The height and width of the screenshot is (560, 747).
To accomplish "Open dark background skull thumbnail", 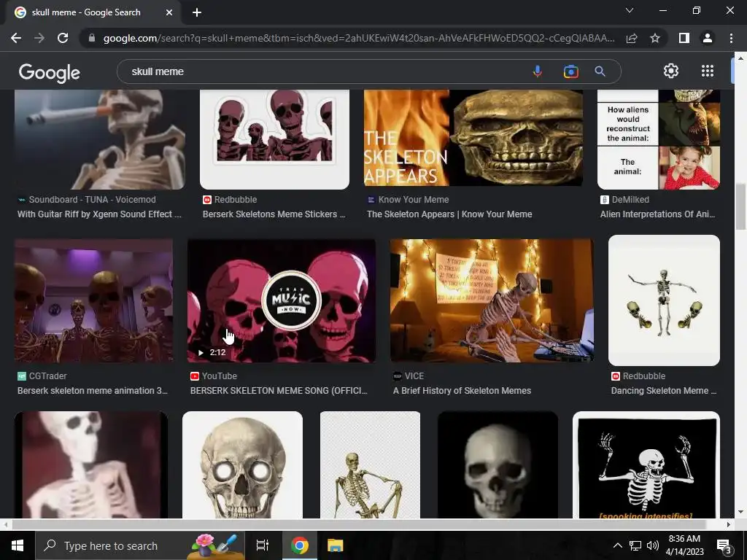I will point(498,464).
